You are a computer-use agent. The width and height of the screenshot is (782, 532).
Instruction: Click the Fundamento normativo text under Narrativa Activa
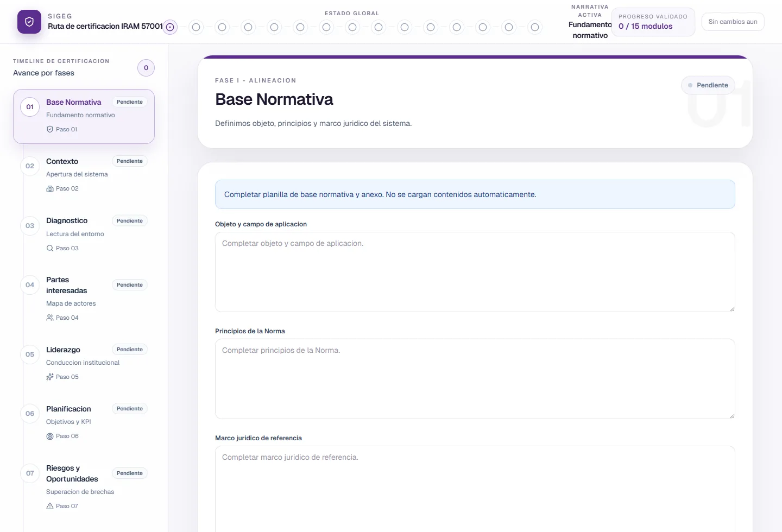coord(590,30)
